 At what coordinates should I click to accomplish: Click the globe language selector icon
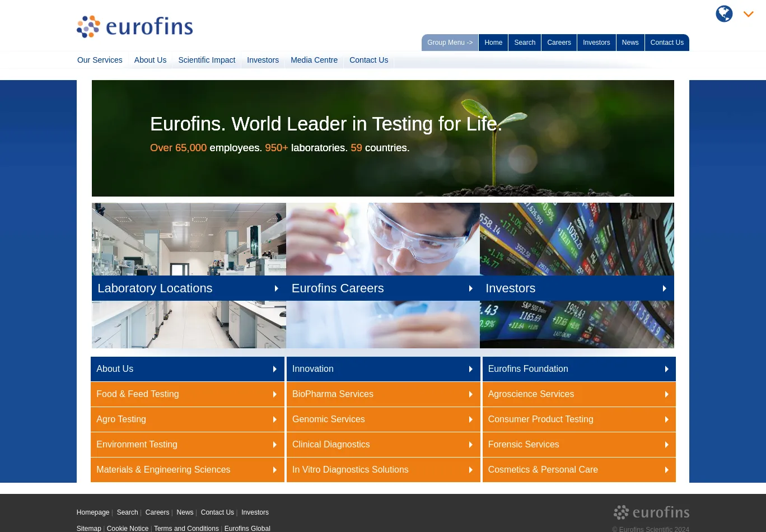coord(724,14)
